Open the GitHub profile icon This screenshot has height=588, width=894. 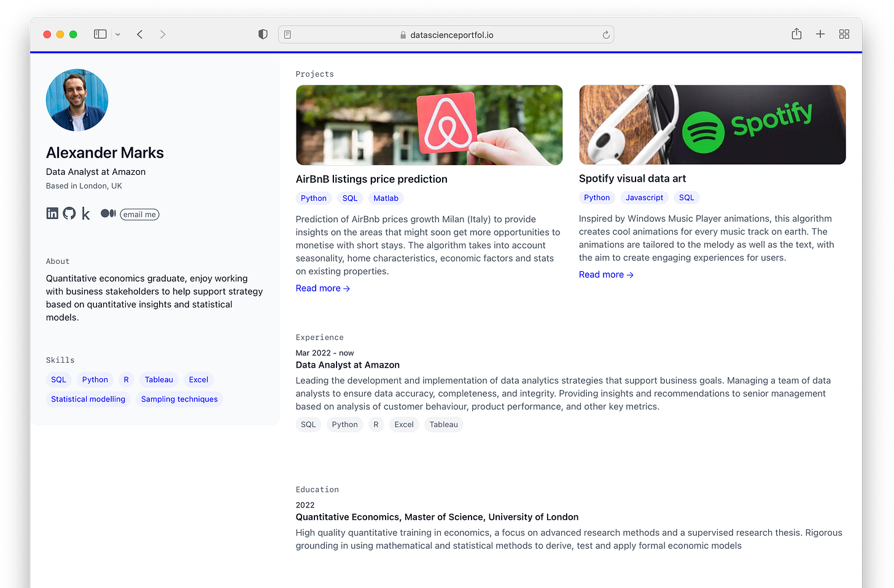click(x=69, y=213)
